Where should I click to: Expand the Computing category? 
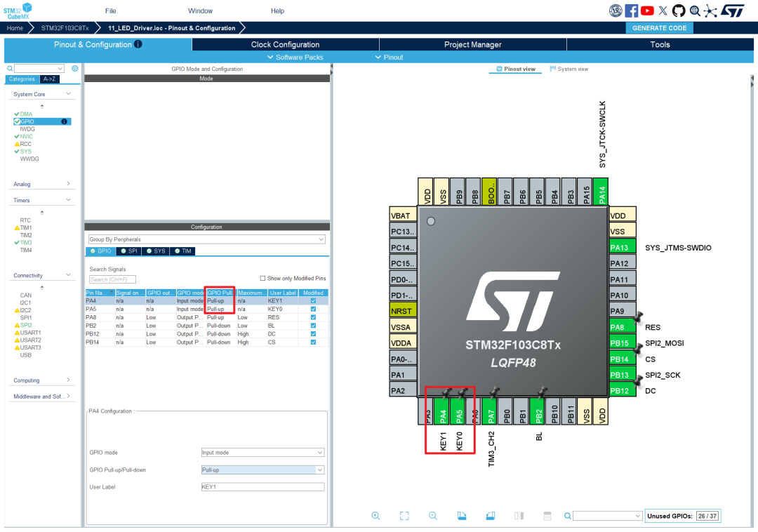point(68,380)
